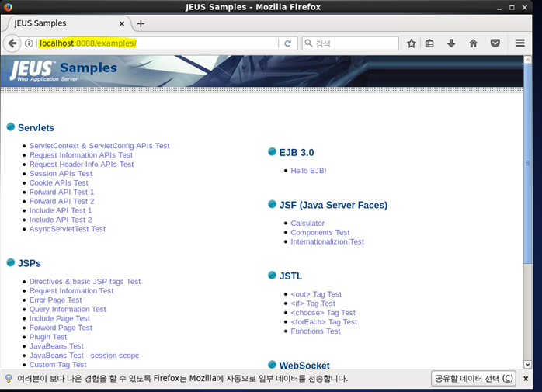Click the Firefox logo in title bar
542x392 pixels.
(8, 7)
